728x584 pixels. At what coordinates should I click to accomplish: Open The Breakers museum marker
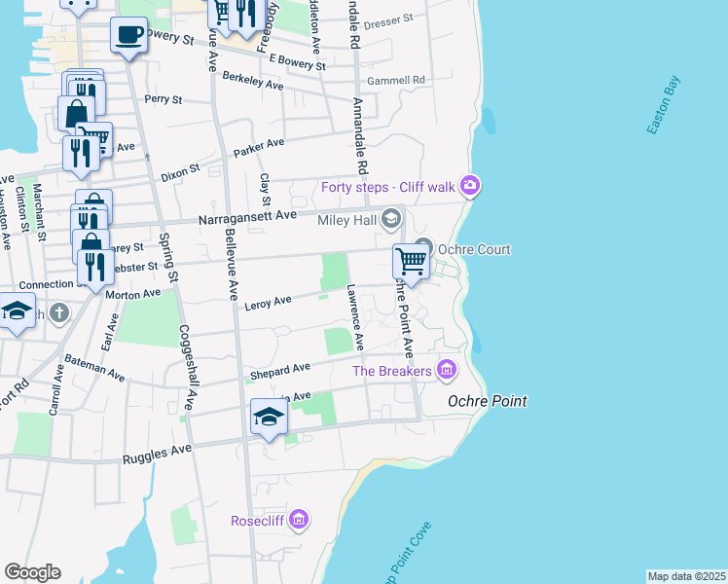point(447,371)
